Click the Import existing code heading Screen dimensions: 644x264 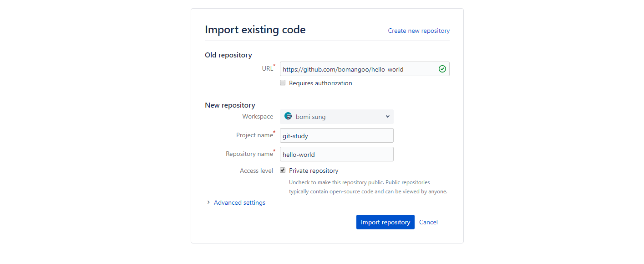255,30
